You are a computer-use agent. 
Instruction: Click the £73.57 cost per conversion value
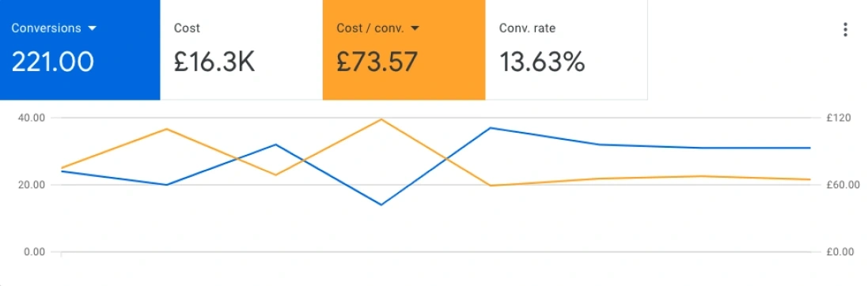coord(377,62)
